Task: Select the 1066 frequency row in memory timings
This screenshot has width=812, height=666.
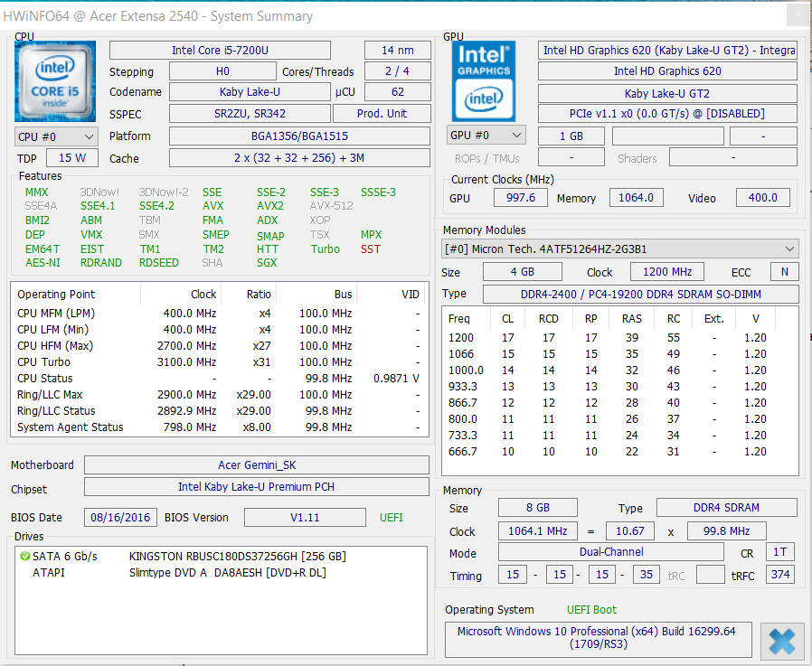Action: 619,354
